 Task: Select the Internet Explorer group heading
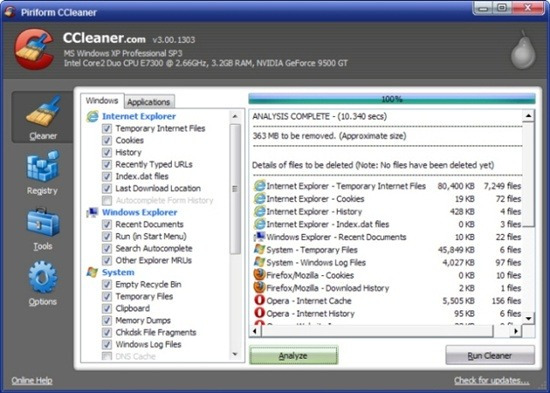[139, 116]
